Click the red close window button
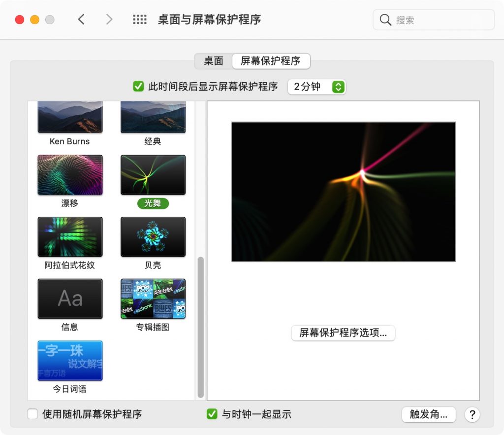Screen dimensions: 504x435 coord(20,20)
